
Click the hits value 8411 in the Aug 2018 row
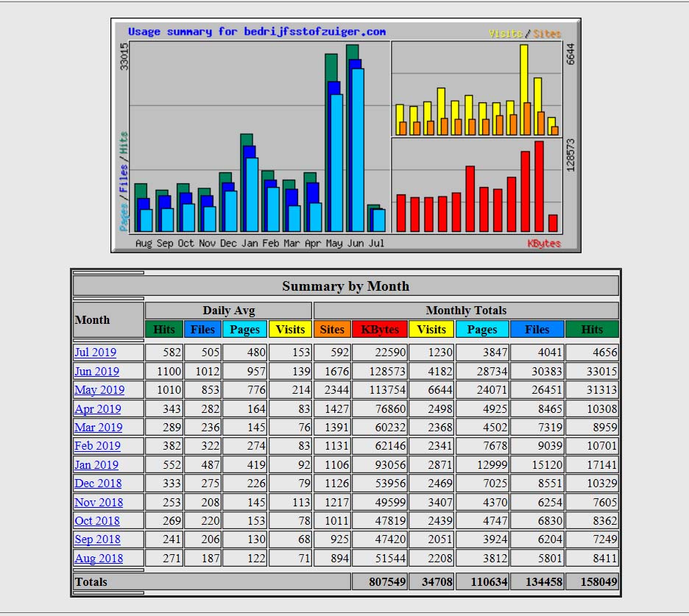[x=604, y=558]
